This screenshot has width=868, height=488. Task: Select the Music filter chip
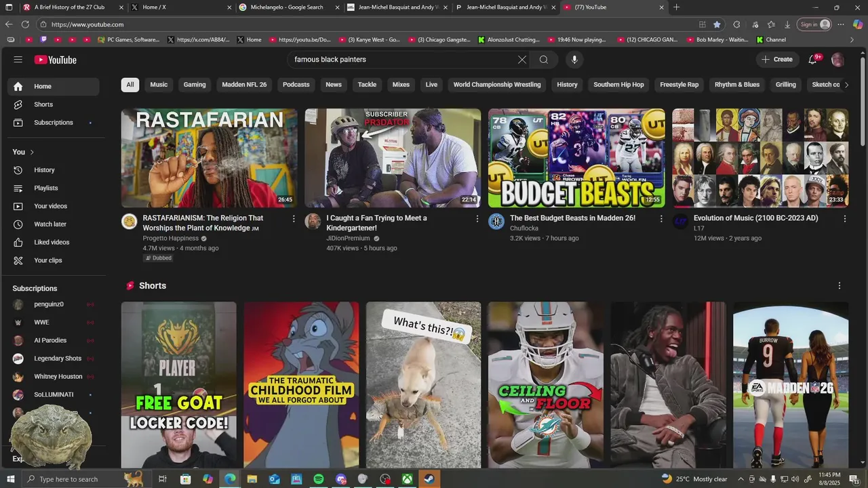159,85
